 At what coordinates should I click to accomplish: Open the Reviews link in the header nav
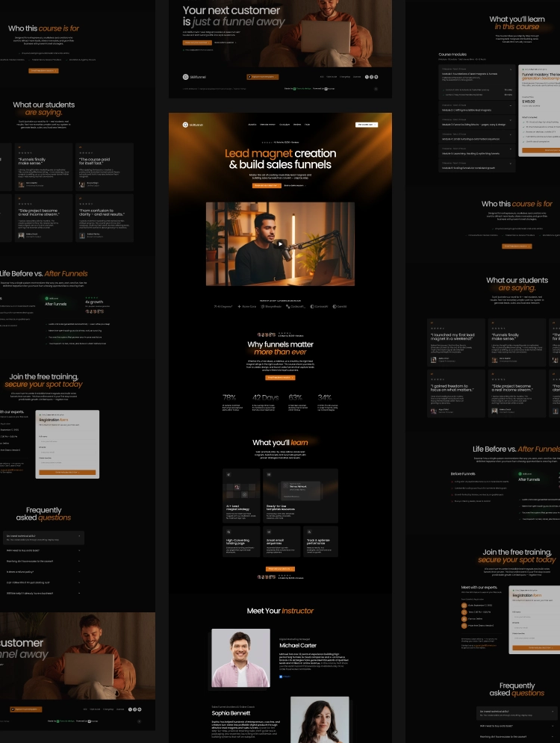click(297, 125)
